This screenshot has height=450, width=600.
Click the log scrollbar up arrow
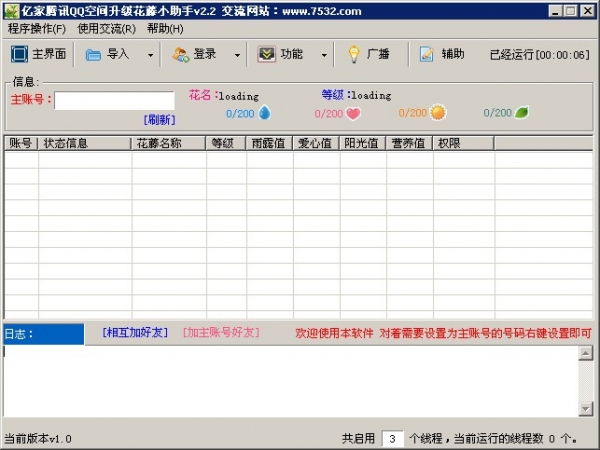click(585, 353)
